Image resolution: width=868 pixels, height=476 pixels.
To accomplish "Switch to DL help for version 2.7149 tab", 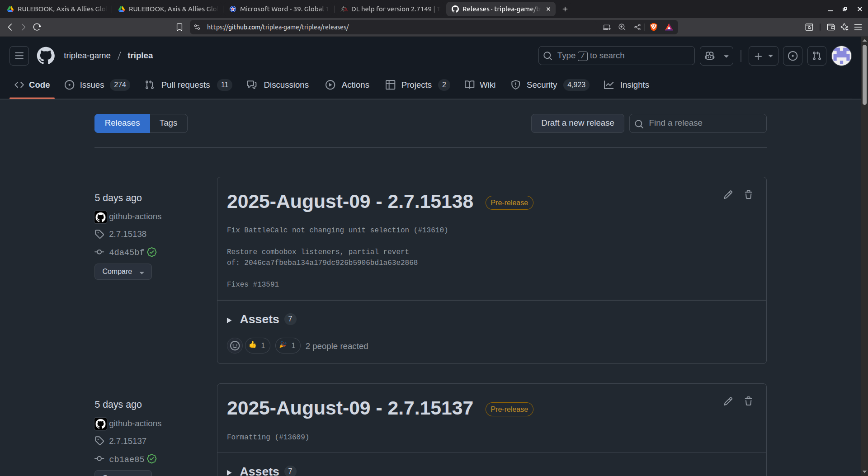I will pos(391,9).
